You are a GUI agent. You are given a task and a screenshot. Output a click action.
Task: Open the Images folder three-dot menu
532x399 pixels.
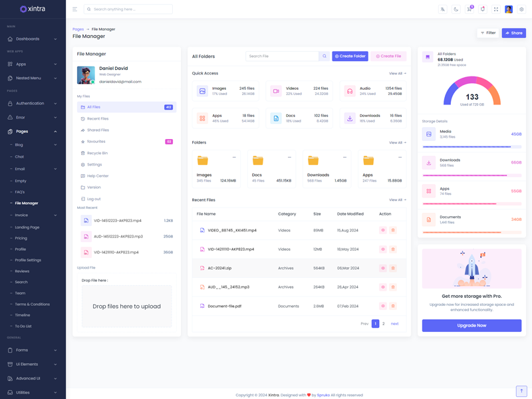pyautogui.click(x=234, y=158)
